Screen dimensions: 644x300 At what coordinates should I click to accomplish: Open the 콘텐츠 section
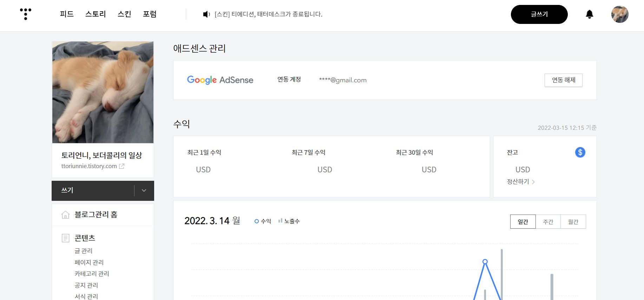pos(85,238)
